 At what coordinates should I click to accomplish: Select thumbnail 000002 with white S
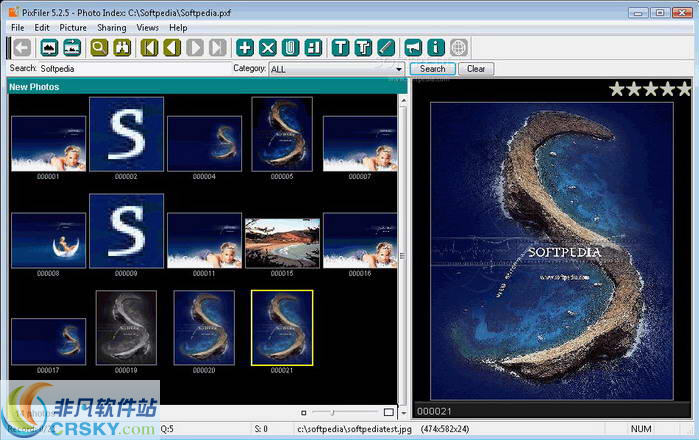click(x=127, y=134)
